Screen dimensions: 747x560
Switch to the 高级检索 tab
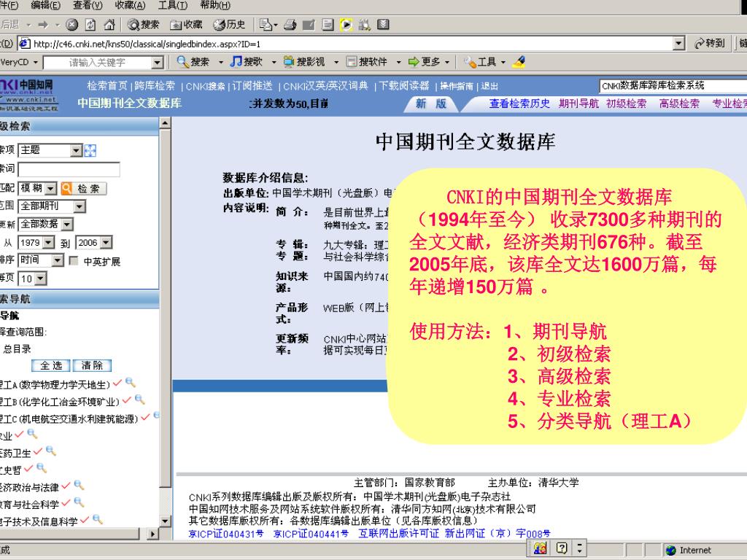[x=679, y=104]
